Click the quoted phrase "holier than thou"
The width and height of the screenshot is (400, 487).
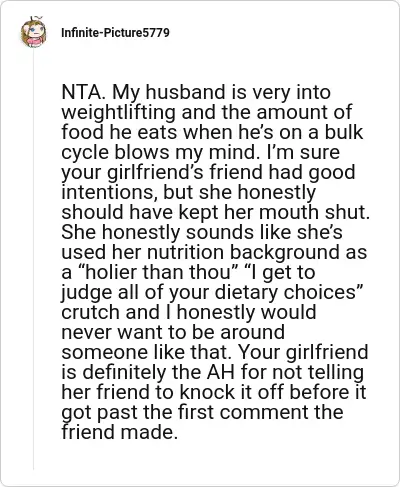pyautogui.click(x=157, y=272)
